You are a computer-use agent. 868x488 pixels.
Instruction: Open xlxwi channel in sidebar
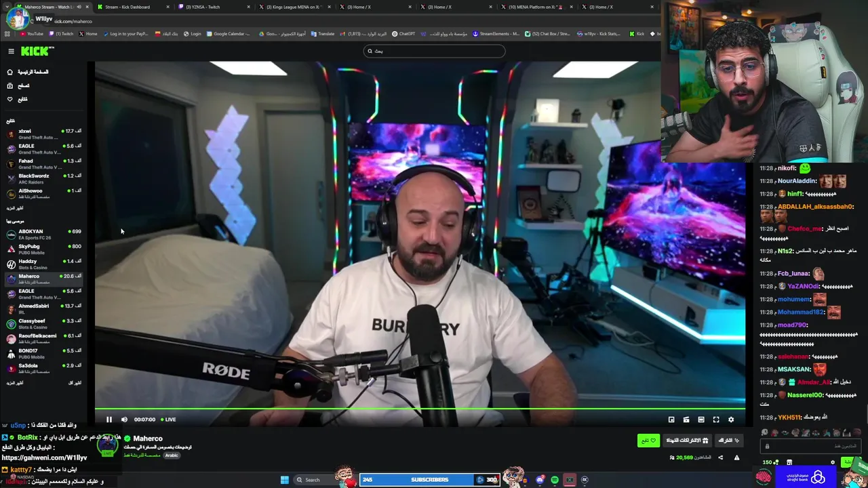point(44,134)
